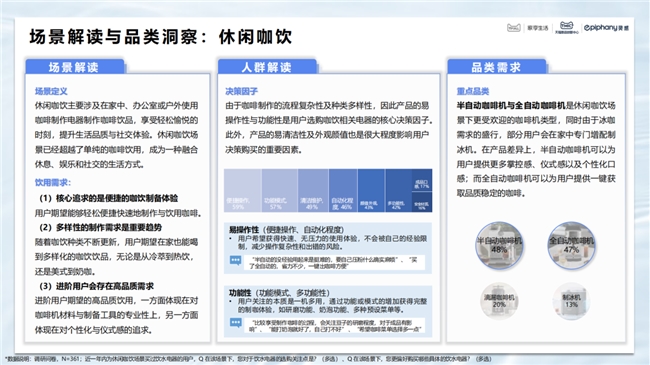The width and height of the screenshot is (650, 365).
Task: Click the 饮用需求 blue heading
Action: pos(53,182)
